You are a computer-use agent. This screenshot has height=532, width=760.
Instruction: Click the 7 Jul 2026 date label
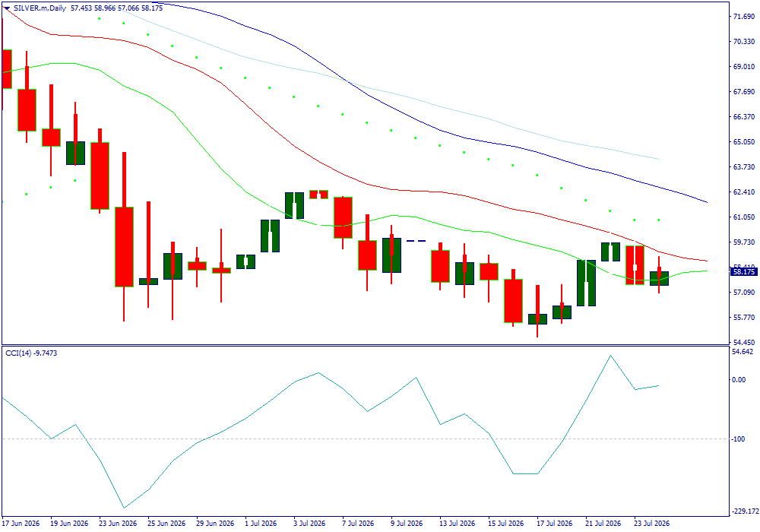click(x=358, y=524)
